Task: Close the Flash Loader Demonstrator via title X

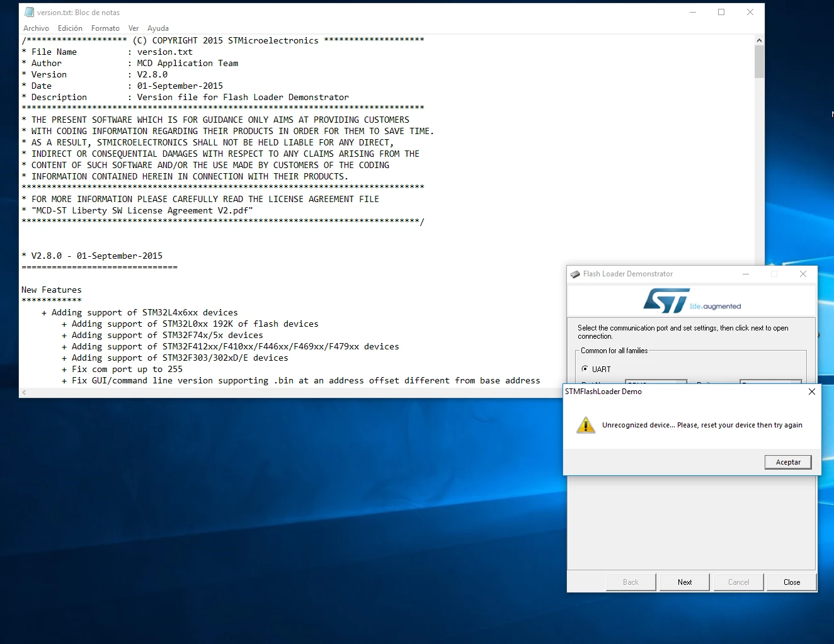Action: point(803,274)
